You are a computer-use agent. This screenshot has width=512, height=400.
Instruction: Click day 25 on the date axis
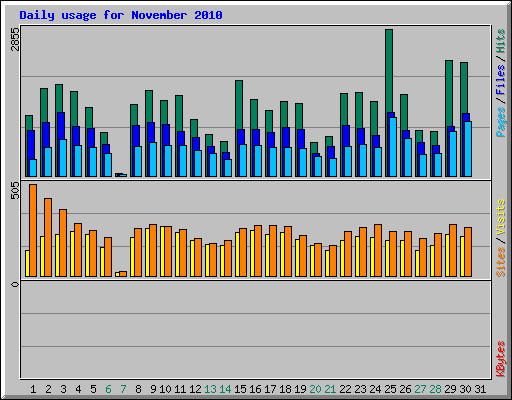390,389
